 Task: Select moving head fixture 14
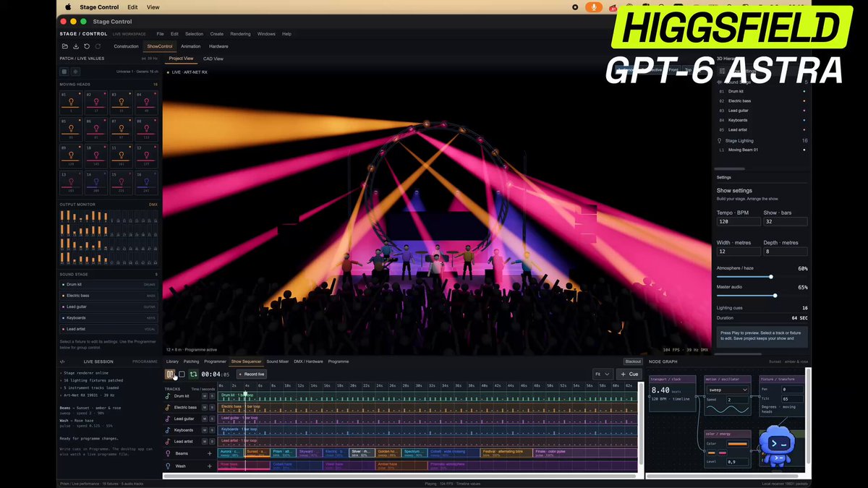coord(96,182)
